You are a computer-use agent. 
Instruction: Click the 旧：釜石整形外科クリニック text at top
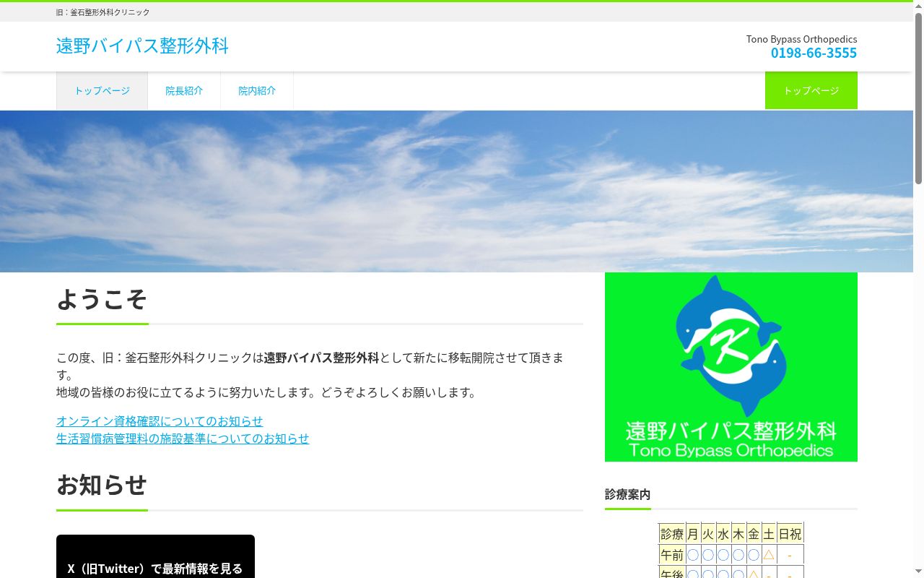tap(103, 12)
